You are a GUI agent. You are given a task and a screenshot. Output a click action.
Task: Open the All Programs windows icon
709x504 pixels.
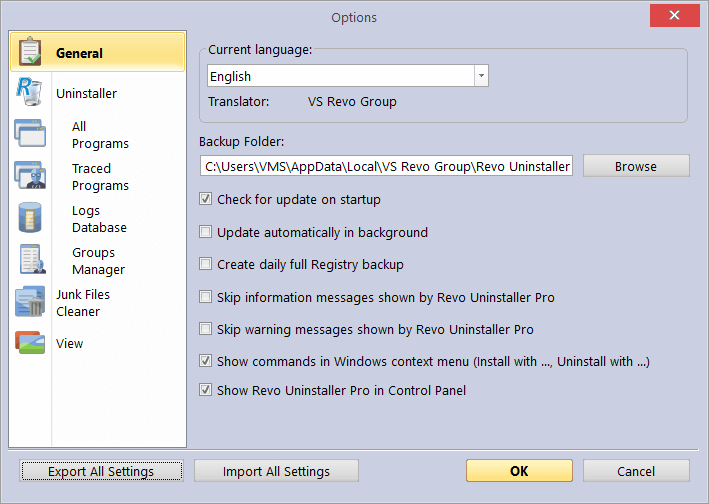coord(30,133)
